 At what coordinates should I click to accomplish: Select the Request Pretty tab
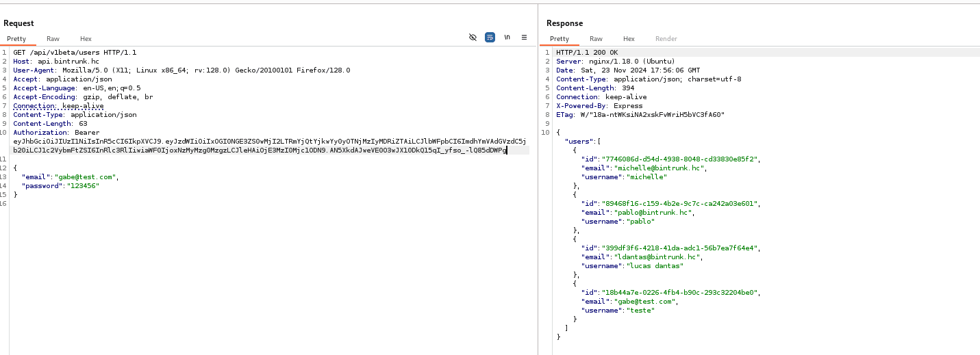(x=16, y=39)
